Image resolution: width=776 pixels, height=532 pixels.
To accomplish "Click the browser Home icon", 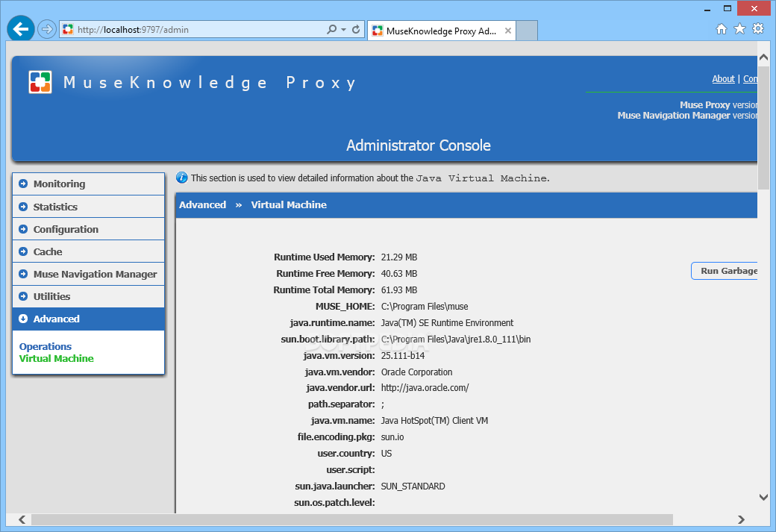I will pyautogui.click(x=722, y=29).
